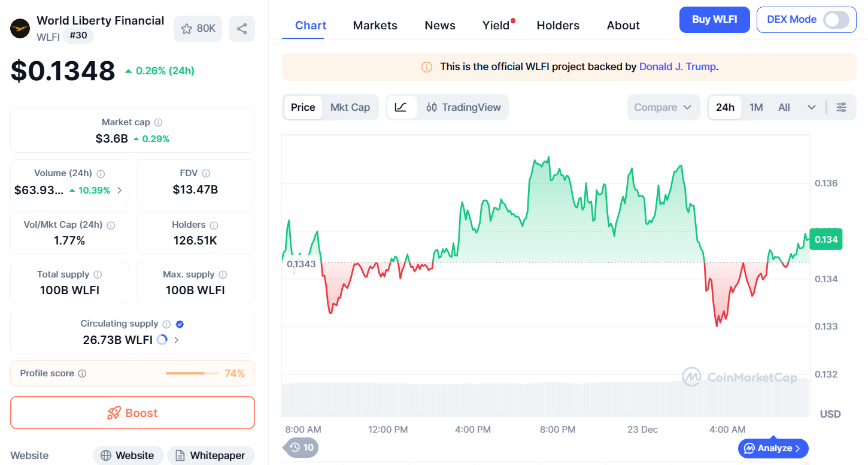Click the Buy WLFI button

[714, 20]
